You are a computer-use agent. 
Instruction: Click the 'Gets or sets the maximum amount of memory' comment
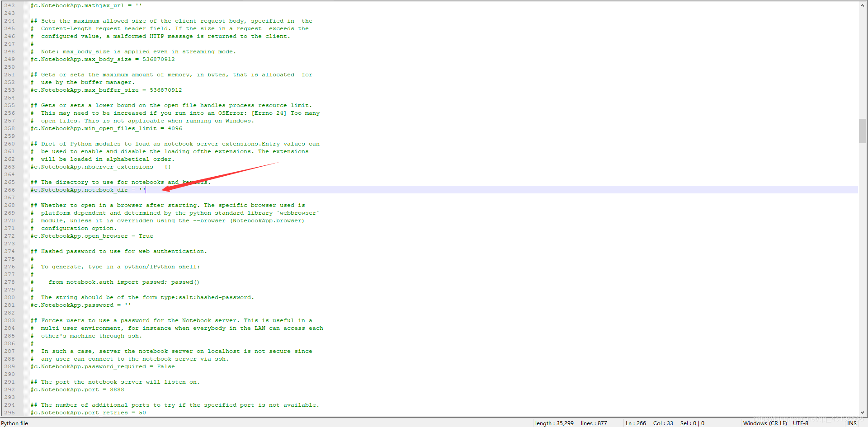(x=171, y=75)
